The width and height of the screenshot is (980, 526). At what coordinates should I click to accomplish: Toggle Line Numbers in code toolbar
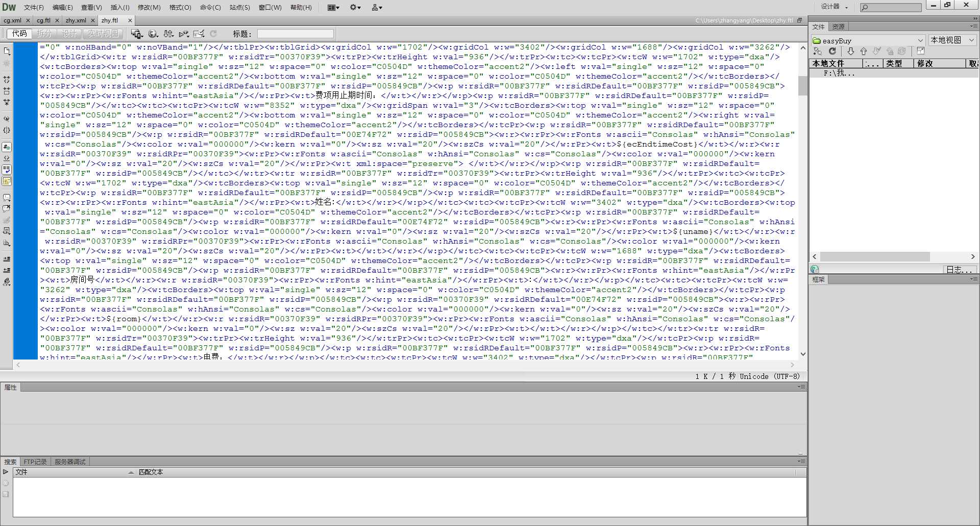click(7, 147)
